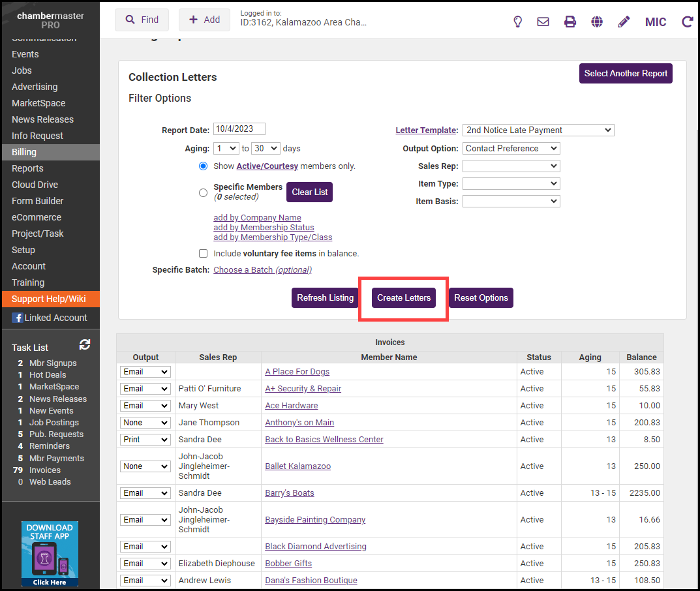Click the pencil edit icon
Screen dimensions: 700x591
coord(624,22)
